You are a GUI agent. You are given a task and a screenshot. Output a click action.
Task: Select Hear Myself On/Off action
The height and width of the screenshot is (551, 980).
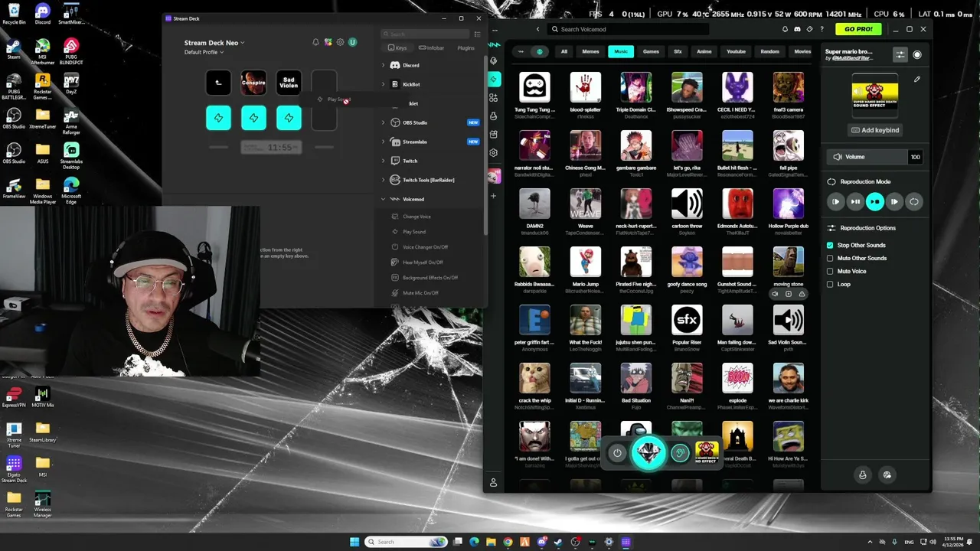click(423, 262)
